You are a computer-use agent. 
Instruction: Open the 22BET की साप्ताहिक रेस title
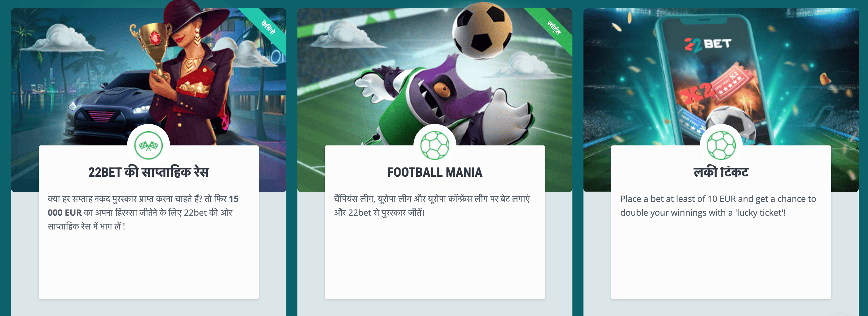149,172
